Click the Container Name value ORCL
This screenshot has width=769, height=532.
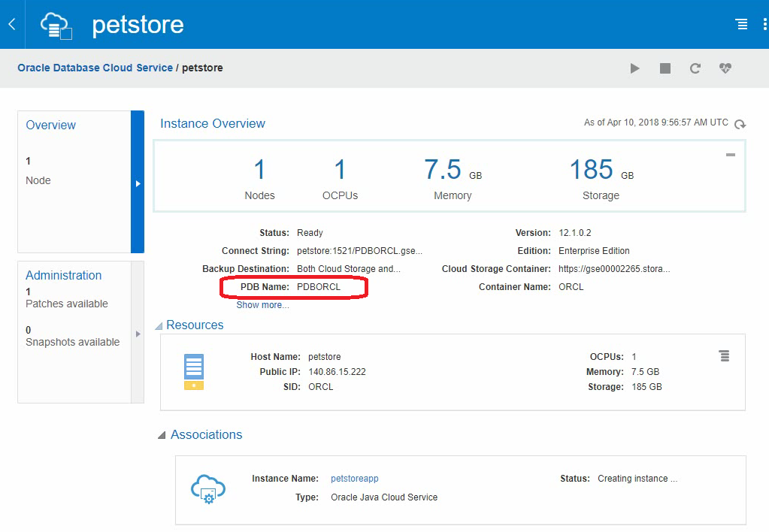click(x=571, y=287)
